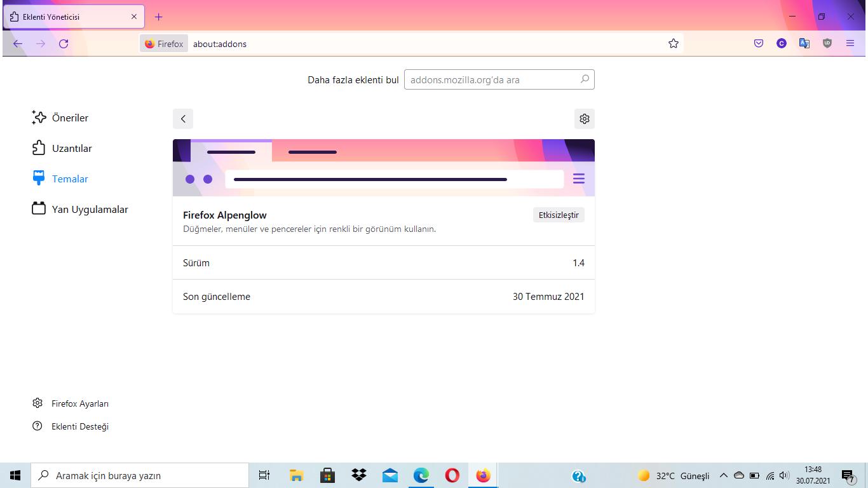Click the date 30 Temmuz 2021
868x488 pixels.
pyautogui.click(x=548, y=296)
